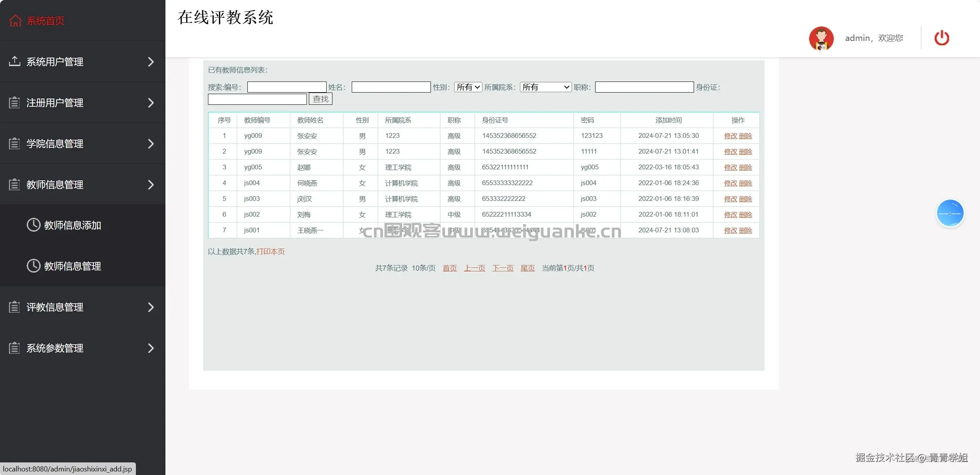Open the 所属院系 dropdown filter

546,87
